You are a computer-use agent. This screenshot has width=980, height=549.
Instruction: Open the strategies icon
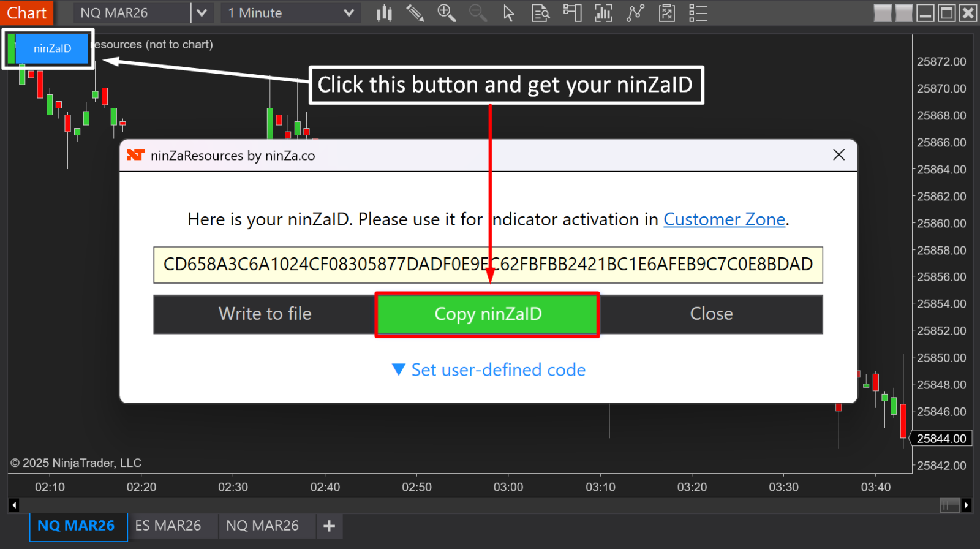point(667,13)
